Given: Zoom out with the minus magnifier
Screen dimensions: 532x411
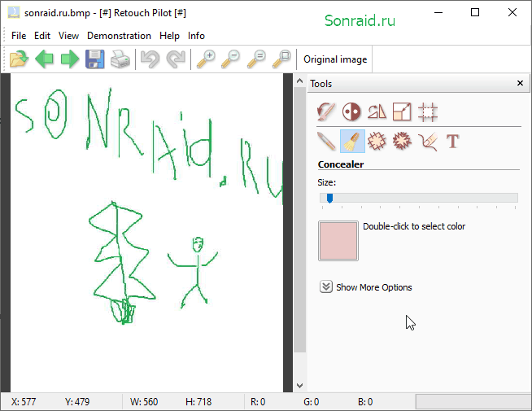Looking at the screenshot, I should coord(231,59).
